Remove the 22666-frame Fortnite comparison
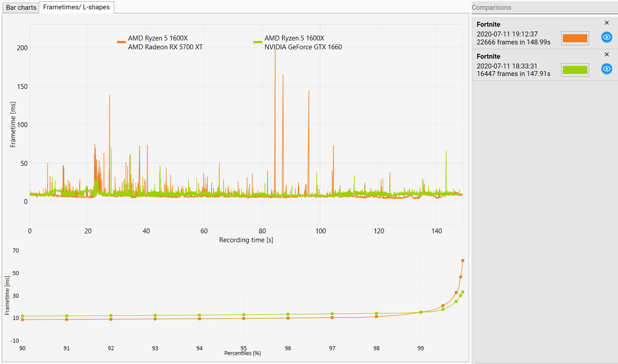 click(x=607, y=23)
